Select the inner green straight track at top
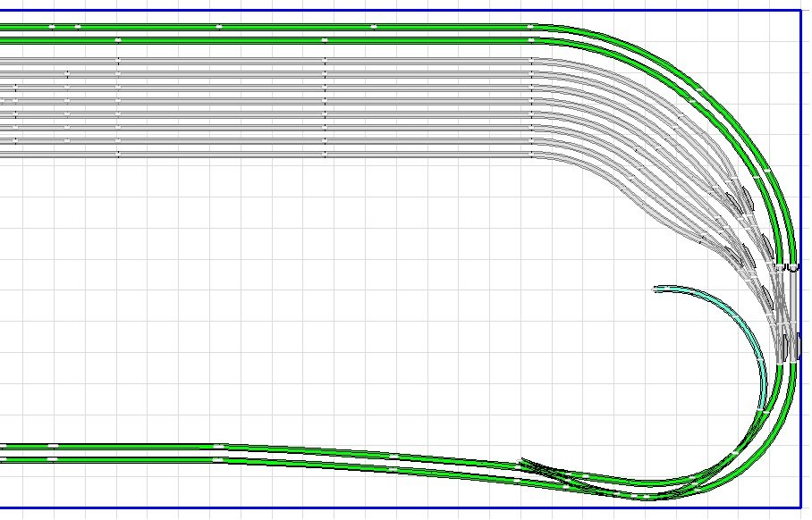The image size is (812, 520). coord(268,41)
